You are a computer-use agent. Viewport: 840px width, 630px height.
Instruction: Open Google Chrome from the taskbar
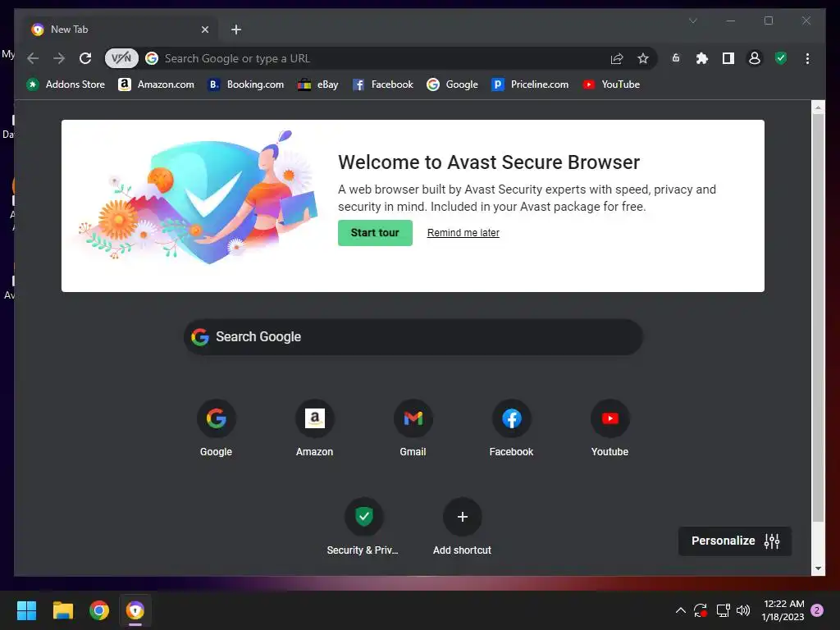click(99, 610)
